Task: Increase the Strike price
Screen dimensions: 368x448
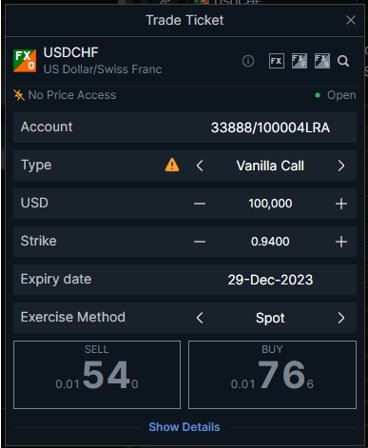Action: [341, 242]
